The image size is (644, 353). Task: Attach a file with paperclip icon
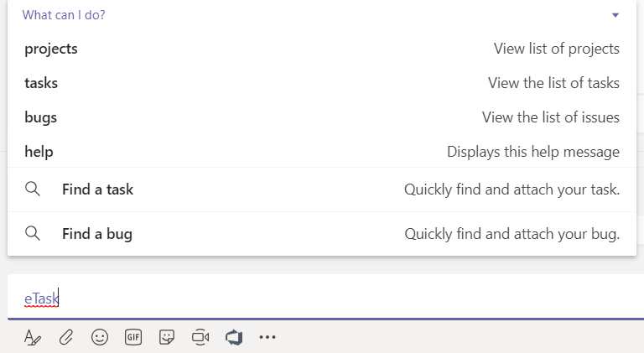coord(66,337)
